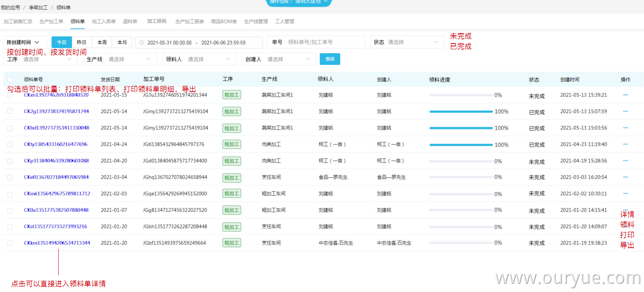Expand the 状态 status dropdown
The width and height of the screenshot is (644, 292).
click(x=407, y=42)
